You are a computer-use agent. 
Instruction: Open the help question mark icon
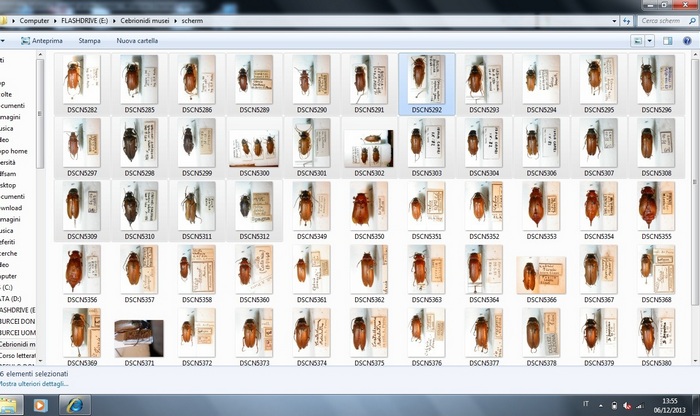[x=685, y=41]
